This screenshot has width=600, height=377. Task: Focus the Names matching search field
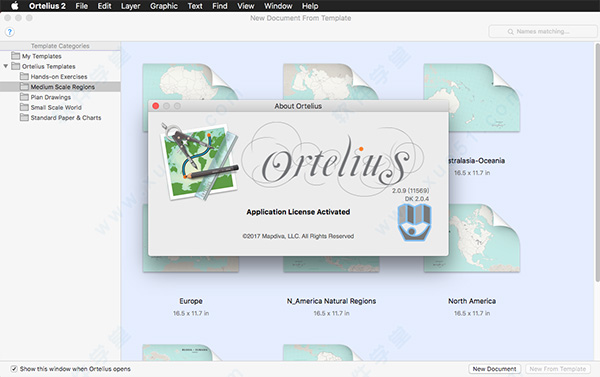click(543, 31)
